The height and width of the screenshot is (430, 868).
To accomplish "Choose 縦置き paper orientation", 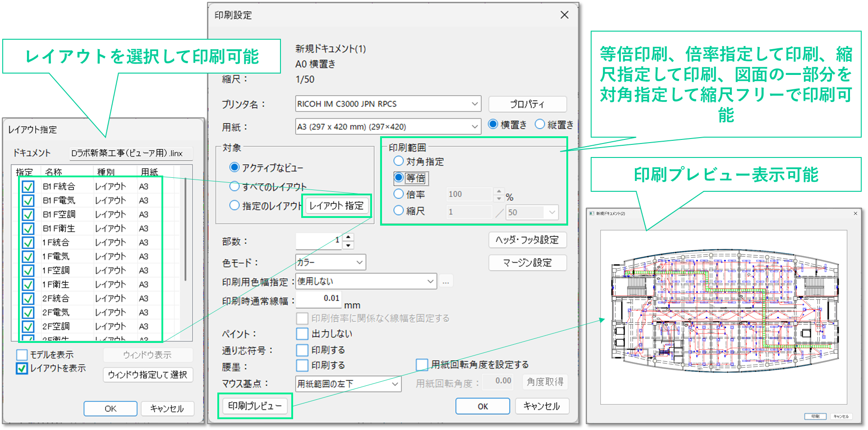I will [x=540, y=124].
